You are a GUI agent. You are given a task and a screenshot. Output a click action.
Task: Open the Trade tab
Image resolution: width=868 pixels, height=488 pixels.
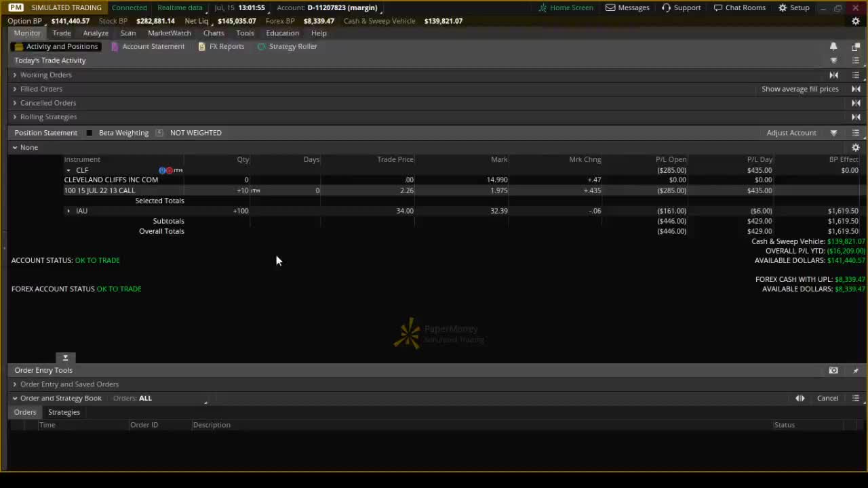(x=62, y=33)
